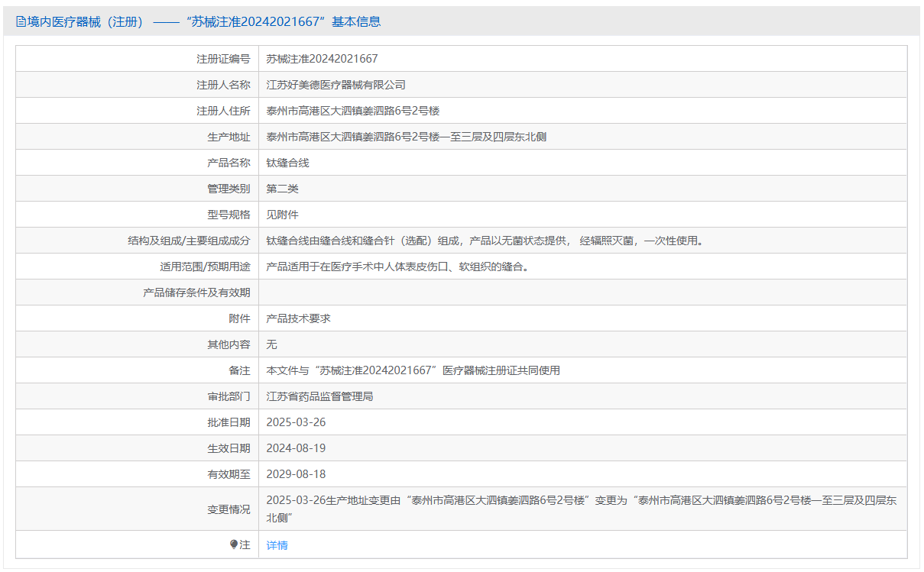This screenshot has width=924, height=572.
Task: Select expiry date 2029-08-18
Action: tap(296, 474)
